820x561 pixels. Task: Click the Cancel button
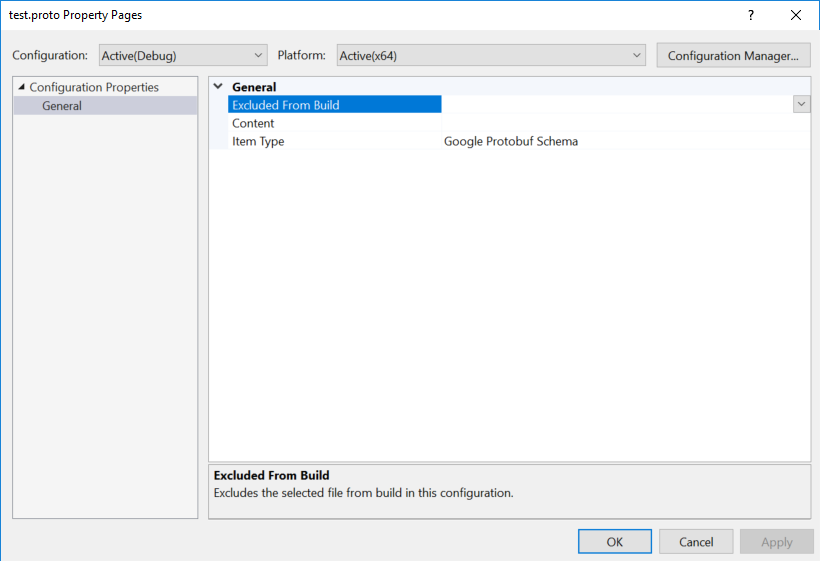(x=696, y=542)
